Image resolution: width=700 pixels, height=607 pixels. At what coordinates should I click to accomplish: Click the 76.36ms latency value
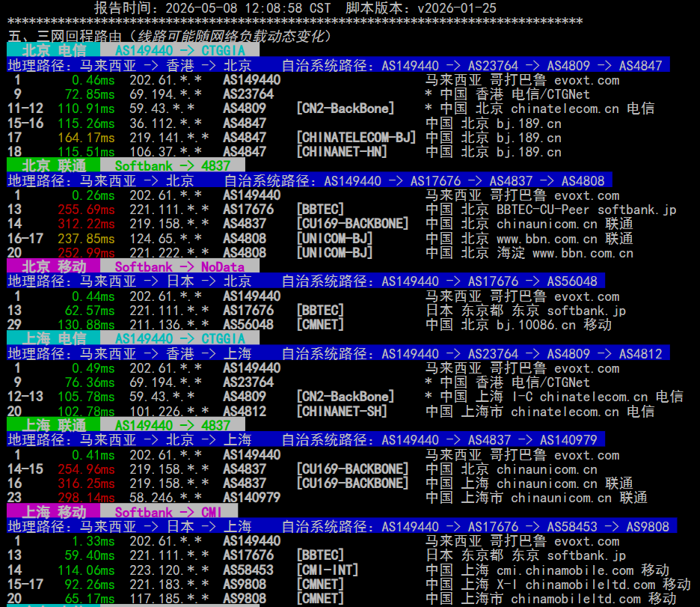tap(90, 382)
